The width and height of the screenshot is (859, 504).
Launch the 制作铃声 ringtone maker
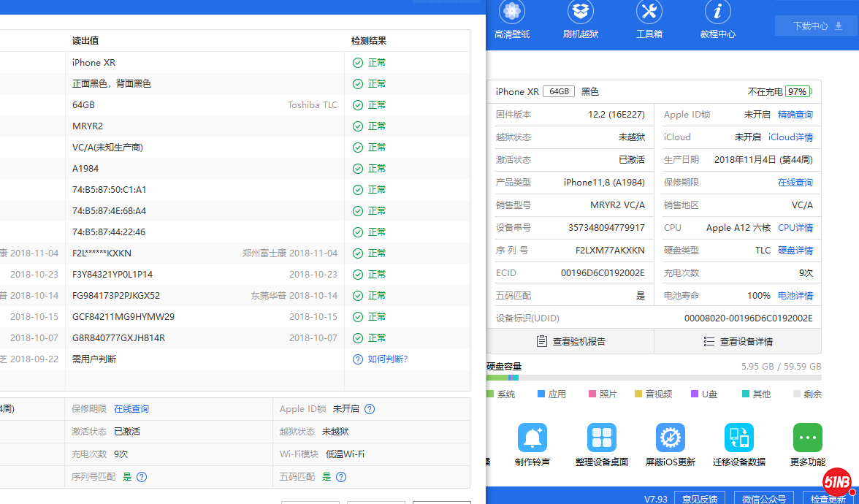532,444
